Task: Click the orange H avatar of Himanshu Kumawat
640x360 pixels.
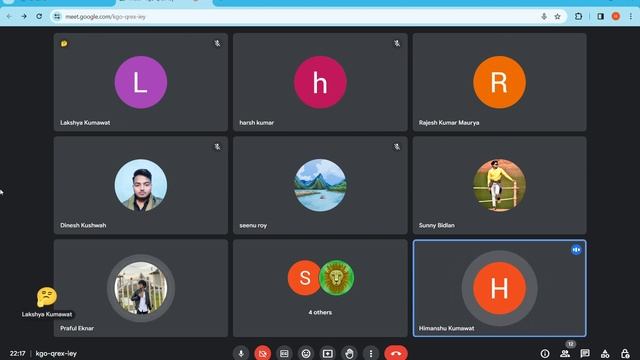Action: point(500,288)
